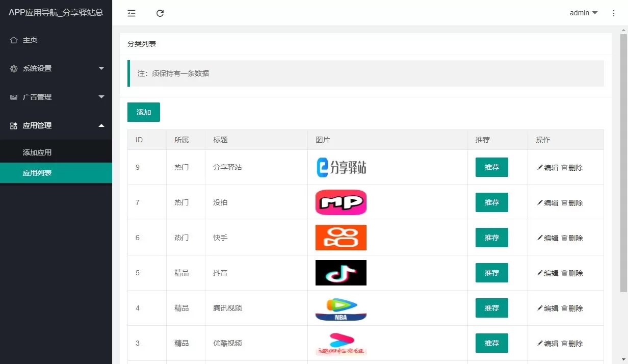Click the 分类列表 card heading
The height and width of the screenshot is (364, 628).
[142, 44]
